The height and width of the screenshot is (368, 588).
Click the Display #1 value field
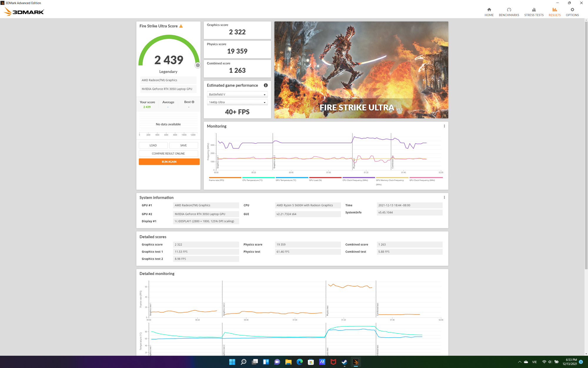click(x=206, y=221)
